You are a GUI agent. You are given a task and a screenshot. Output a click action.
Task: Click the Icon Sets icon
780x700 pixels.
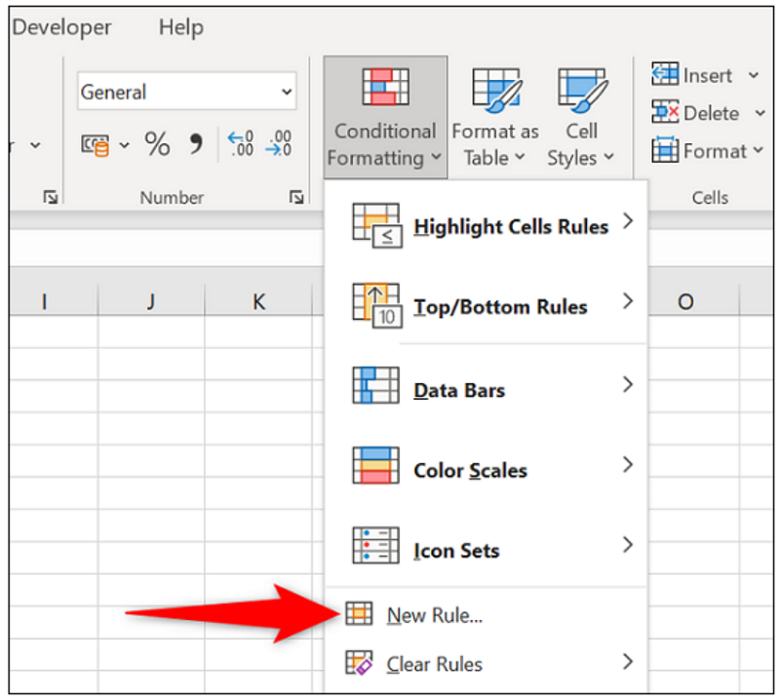[x=375, y=545]
